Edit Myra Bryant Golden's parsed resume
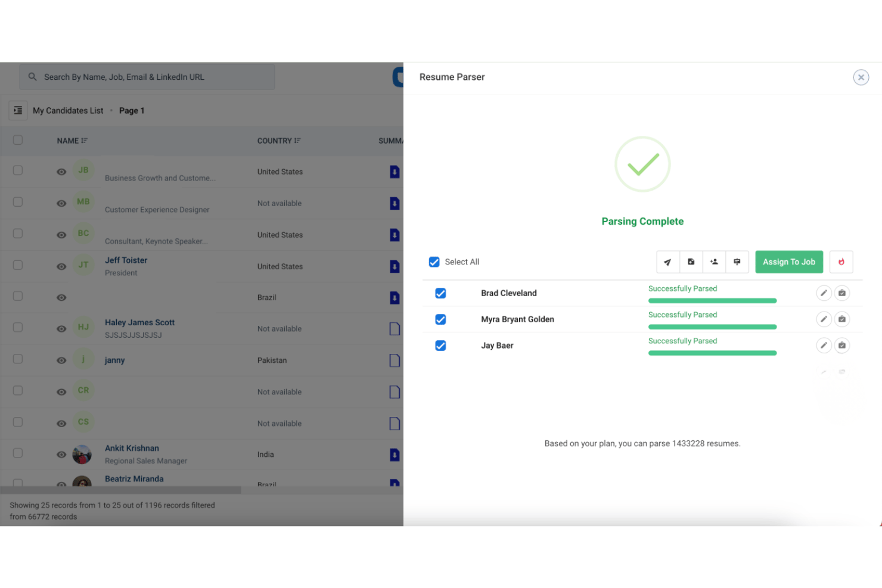The height and width of the screenshot is (588, 882). point(824,319)
